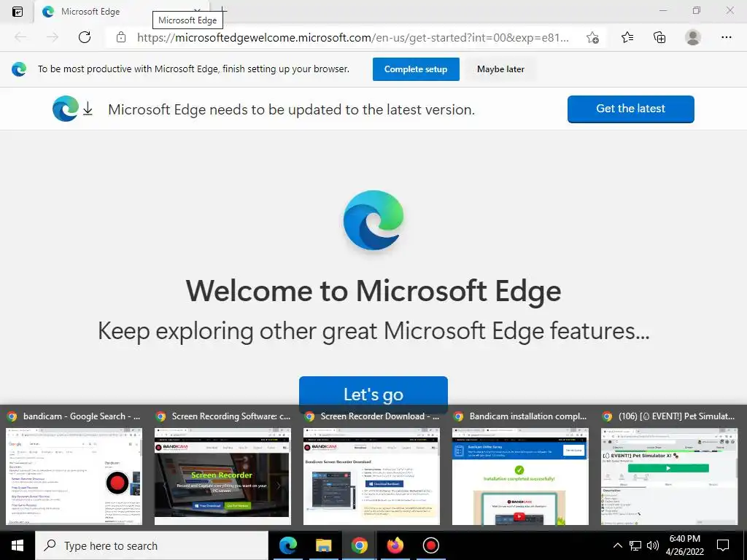Click the Let's go button
This screenshot has width=747, height=560.
(x=373, y=394)
